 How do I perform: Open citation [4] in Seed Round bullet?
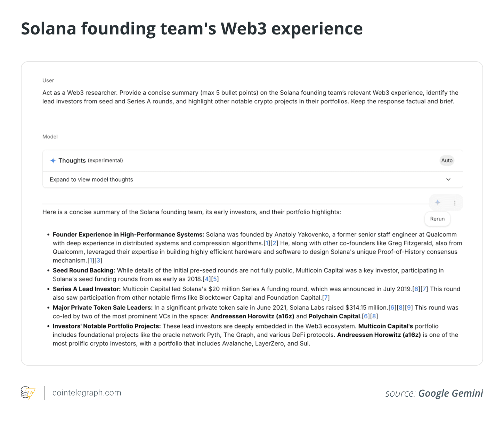click(207, 279)
